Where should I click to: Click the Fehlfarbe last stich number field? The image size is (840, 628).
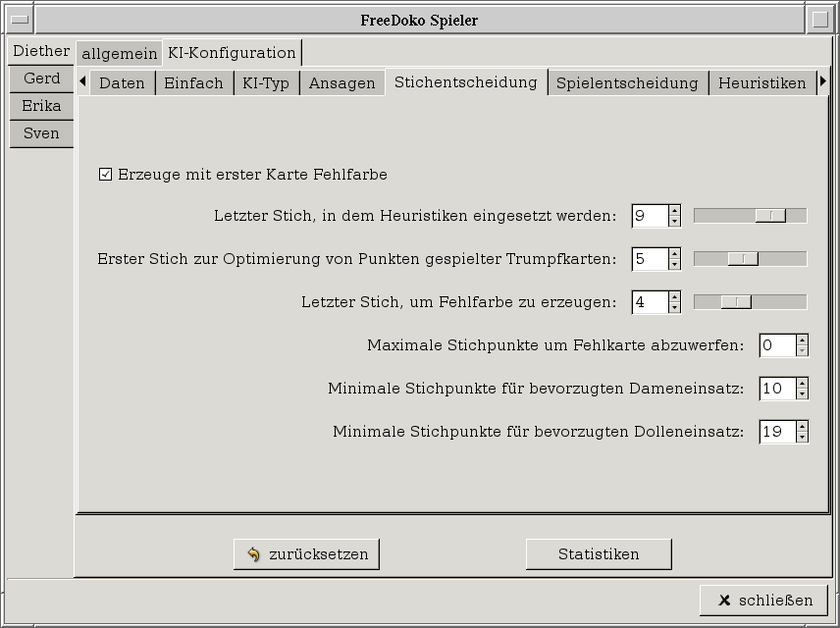coord(649,302)
